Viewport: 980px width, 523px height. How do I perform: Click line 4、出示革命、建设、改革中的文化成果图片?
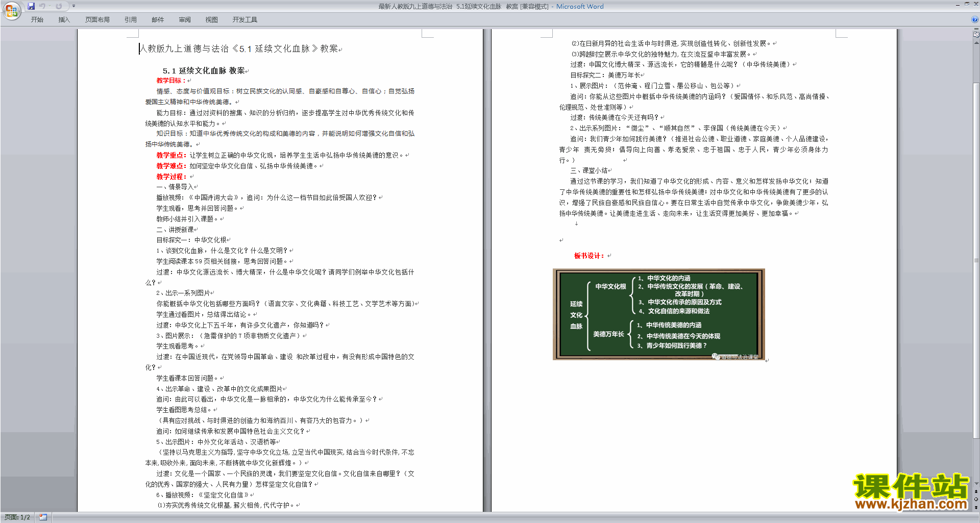click(219, 389)
